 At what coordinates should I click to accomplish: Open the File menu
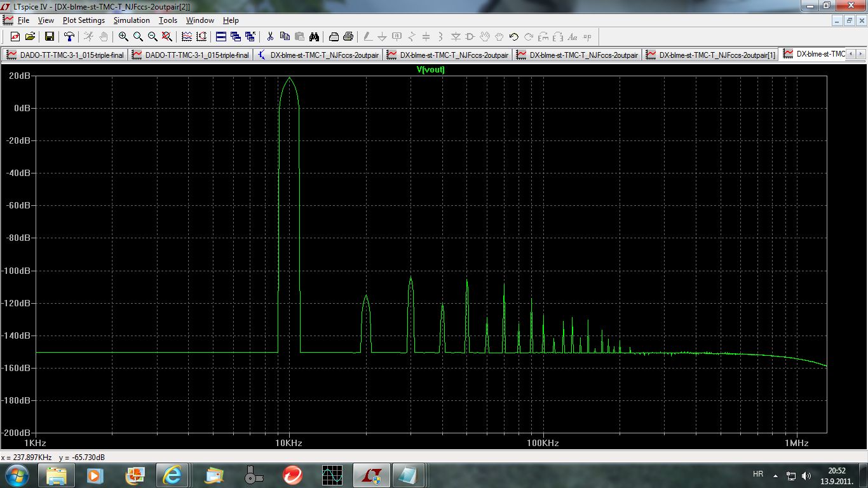[x=24, y=20]
